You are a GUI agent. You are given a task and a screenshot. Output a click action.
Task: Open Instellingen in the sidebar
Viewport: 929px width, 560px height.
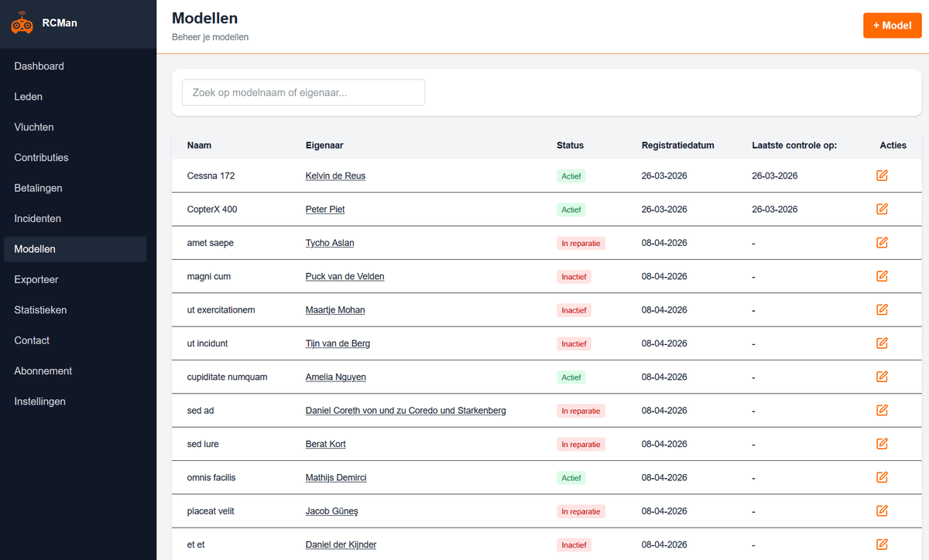pyautogui.click(x=40, y=401)
